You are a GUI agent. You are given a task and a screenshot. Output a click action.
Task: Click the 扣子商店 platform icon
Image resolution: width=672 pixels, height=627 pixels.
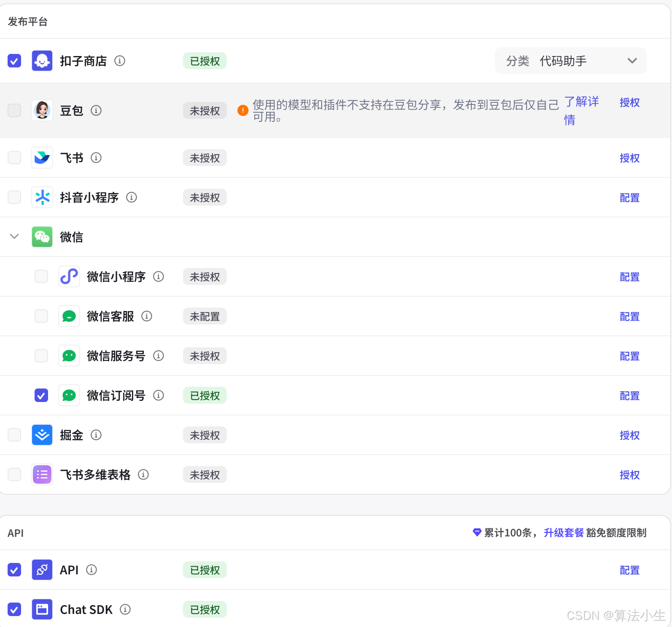point(42,61)
